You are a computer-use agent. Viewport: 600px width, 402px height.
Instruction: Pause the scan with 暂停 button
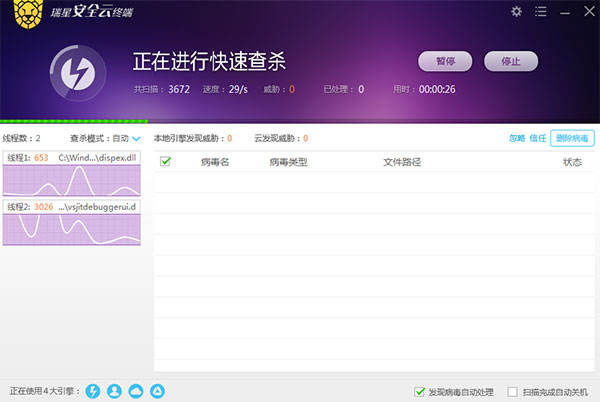pyautogui.click(x=445, y=61)
